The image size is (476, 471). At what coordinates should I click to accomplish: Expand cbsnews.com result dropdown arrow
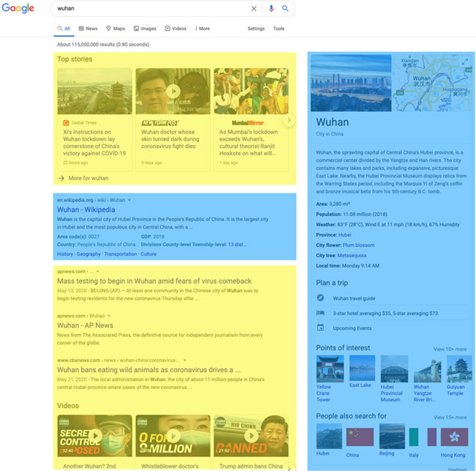[185, 360]
